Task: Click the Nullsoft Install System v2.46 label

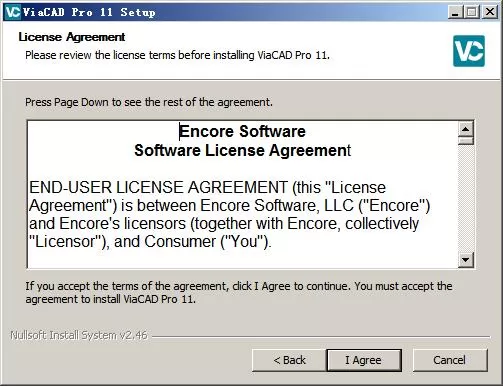Action: (79, 335)
